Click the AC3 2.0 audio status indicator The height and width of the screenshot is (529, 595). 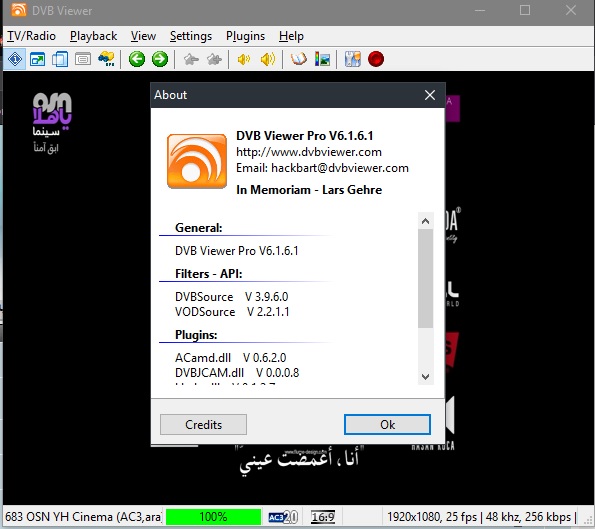coord(283,517)
